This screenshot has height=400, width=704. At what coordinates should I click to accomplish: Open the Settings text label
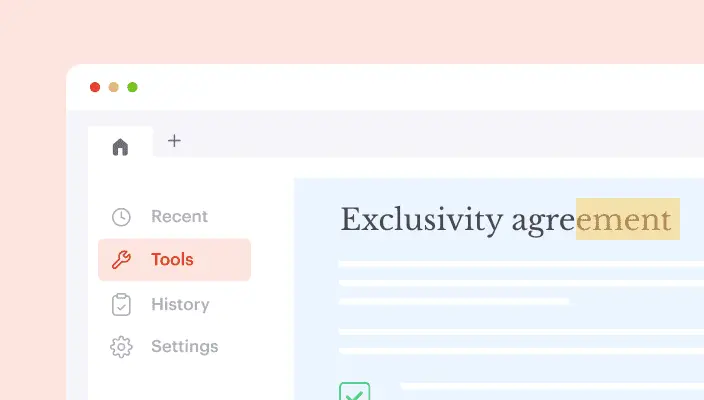coord(184,347)
